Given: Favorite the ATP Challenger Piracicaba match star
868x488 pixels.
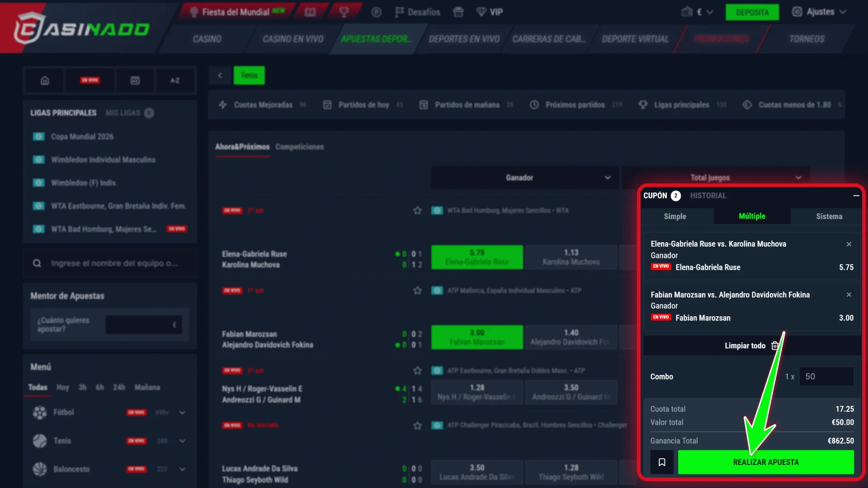Looking at the screenshot, I should coord(417,425).
